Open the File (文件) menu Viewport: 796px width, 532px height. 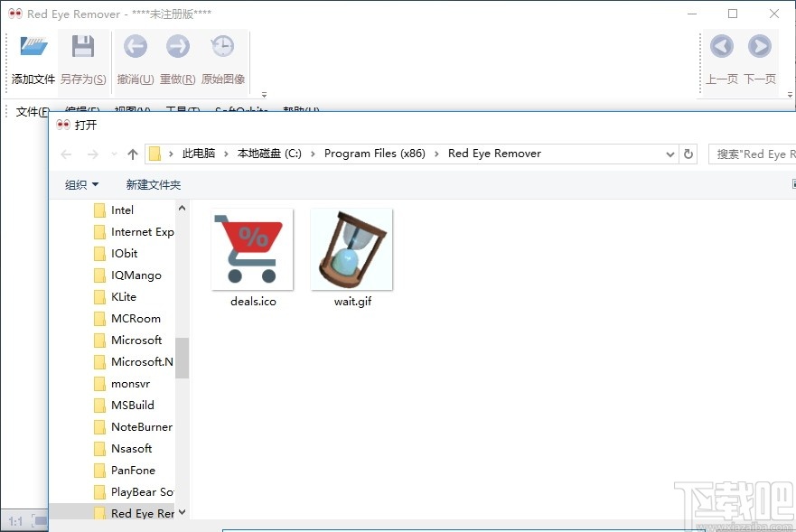[x=32, y=112]
